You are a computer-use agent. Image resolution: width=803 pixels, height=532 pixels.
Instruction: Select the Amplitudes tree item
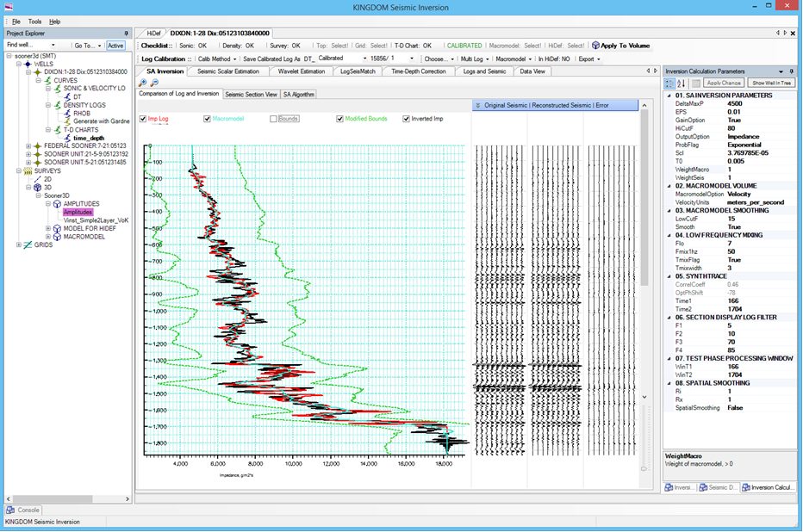pos(78,212)
